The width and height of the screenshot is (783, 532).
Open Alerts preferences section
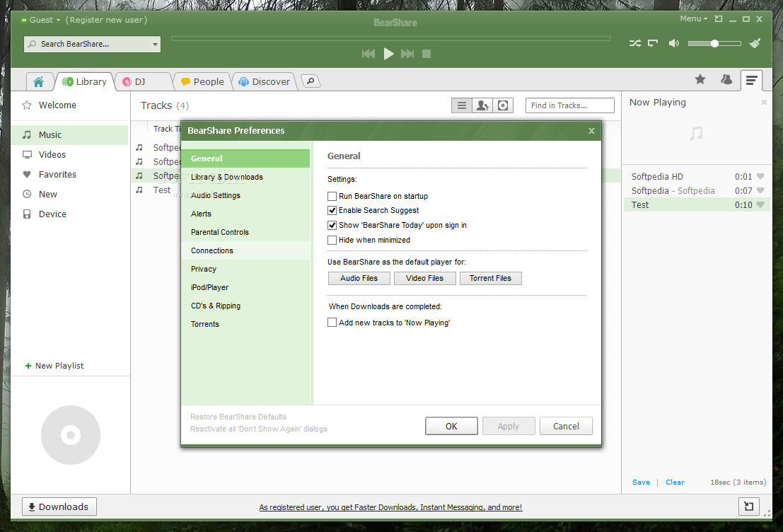(x=246, y=214)
